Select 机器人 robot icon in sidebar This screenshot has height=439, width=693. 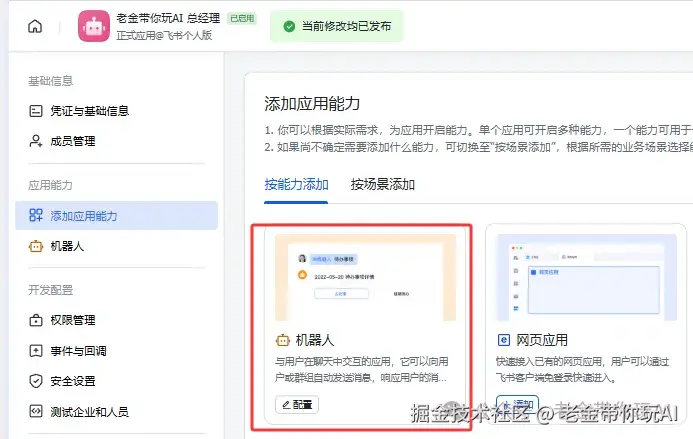tap(36, 246)
